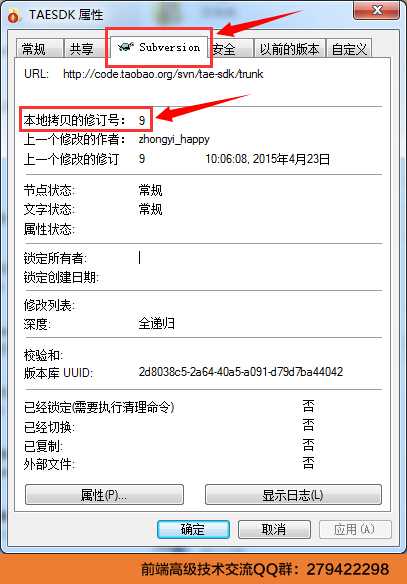
Task: Click the 版本库 UUID value
Action: (x=241, y=372)
